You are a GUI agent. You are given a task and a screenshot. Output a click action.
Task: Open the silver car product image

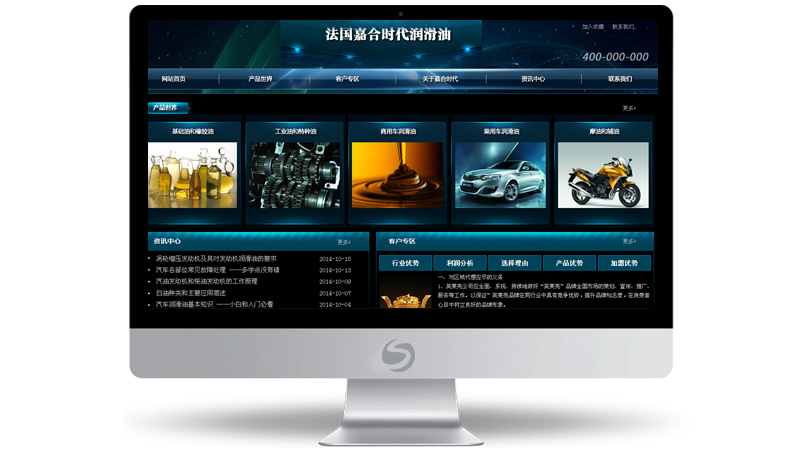point(500,174)
